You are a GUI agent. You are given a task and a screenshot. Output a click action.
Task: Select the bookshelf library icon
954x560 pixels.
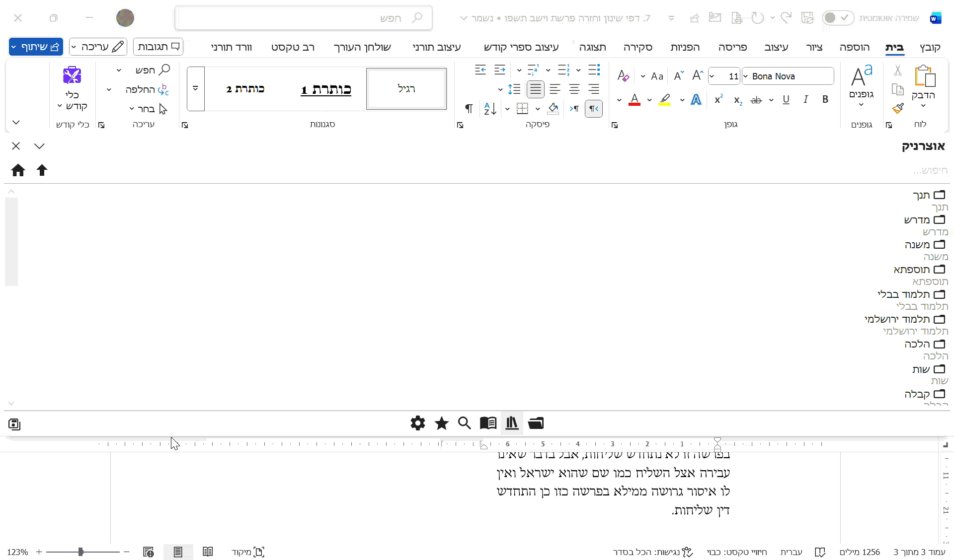(512, 423)
